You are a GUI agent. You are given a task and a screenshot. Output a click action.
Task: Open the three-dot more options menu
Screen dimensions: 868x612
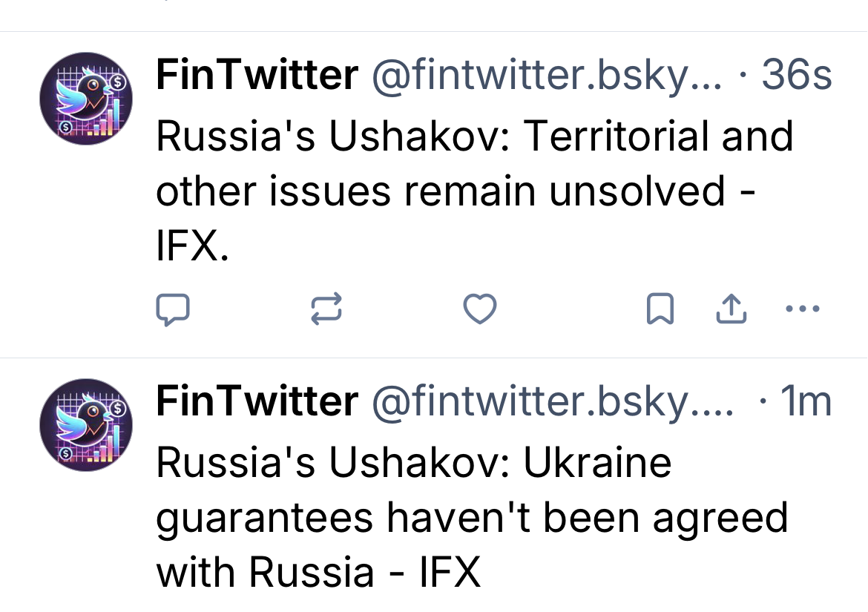(802, 309)
